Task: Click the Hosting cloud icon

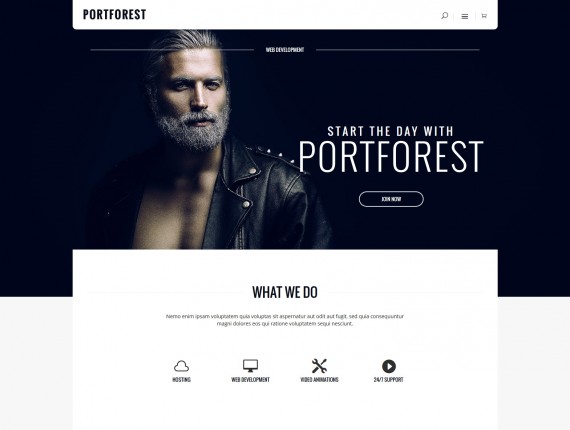Action: pos(181,366)
